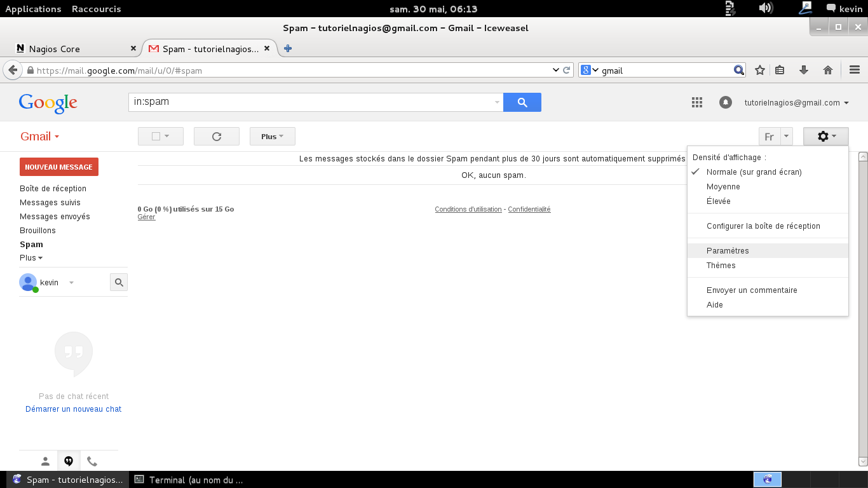Open the Plus actions dropdown button
868x488 pixels.
click(x=273, y=137)
